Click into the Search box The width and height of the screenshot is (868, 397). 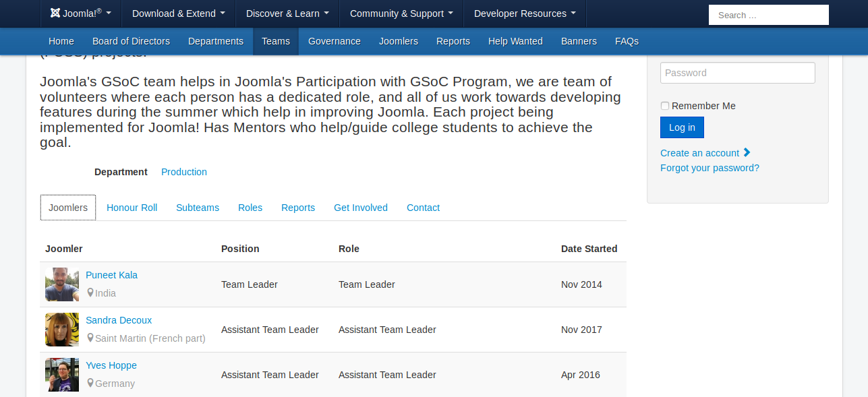[x=768, y=15]
